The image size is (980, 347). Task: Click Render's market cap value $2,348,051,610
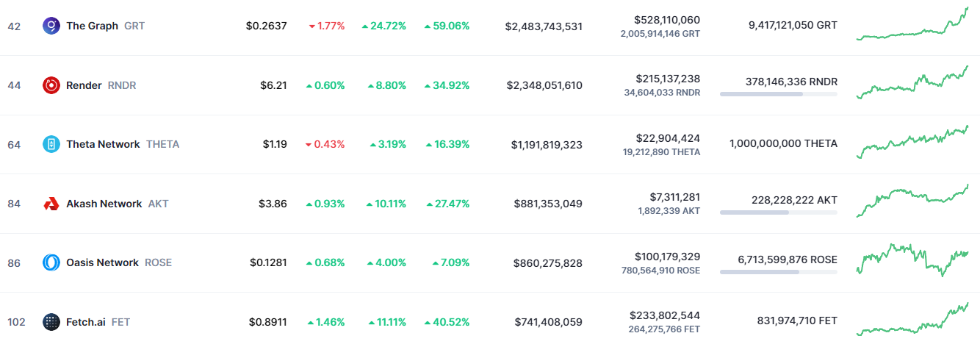point(544,85)
